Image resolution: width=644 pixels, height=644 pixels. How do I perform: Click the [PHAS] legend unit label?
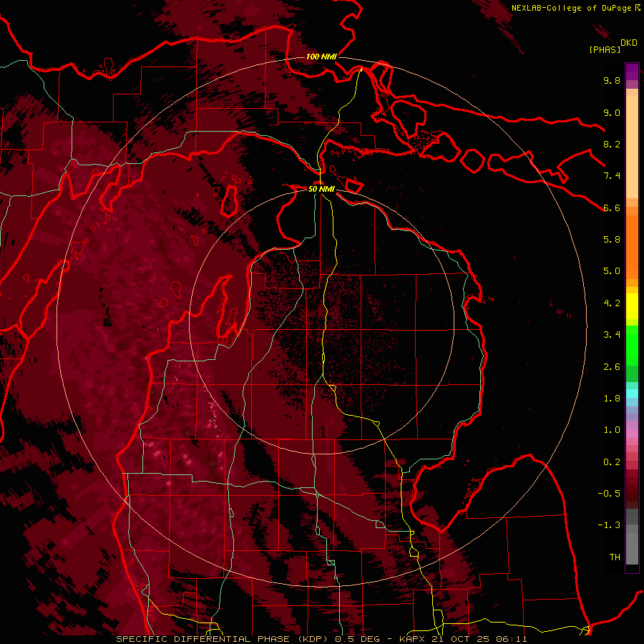(x=605, y=49)
